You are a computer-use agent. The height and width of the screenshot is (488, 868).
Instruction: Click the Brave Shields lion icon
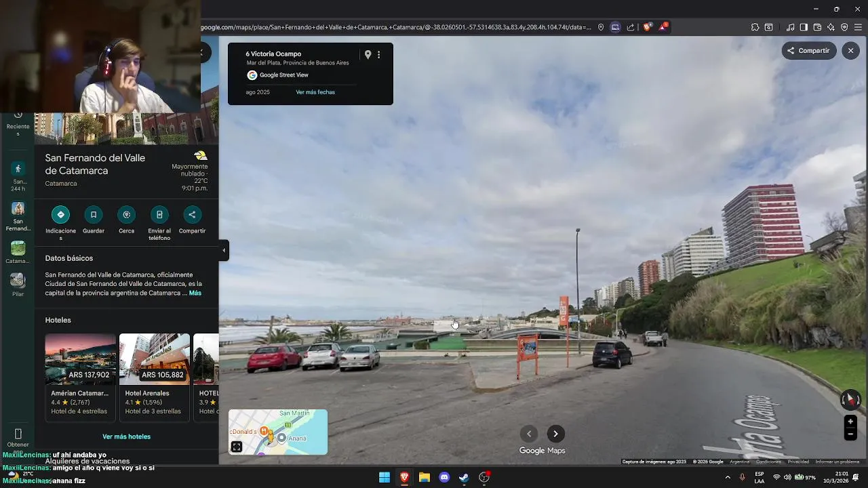(x=648, y=27)
